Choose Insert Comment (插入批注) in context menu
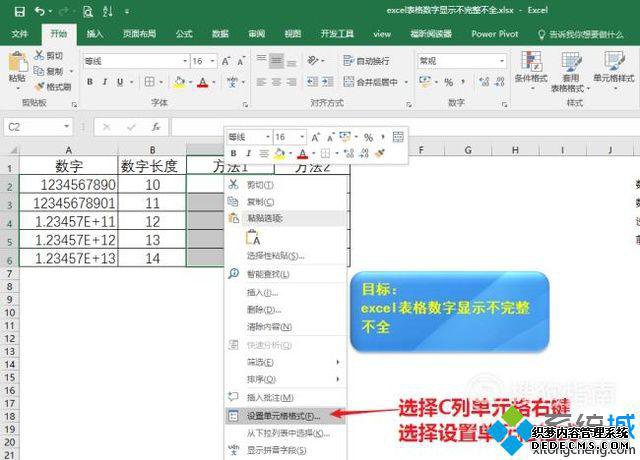This screenshot has width=640, height=460. click(286, 397)
